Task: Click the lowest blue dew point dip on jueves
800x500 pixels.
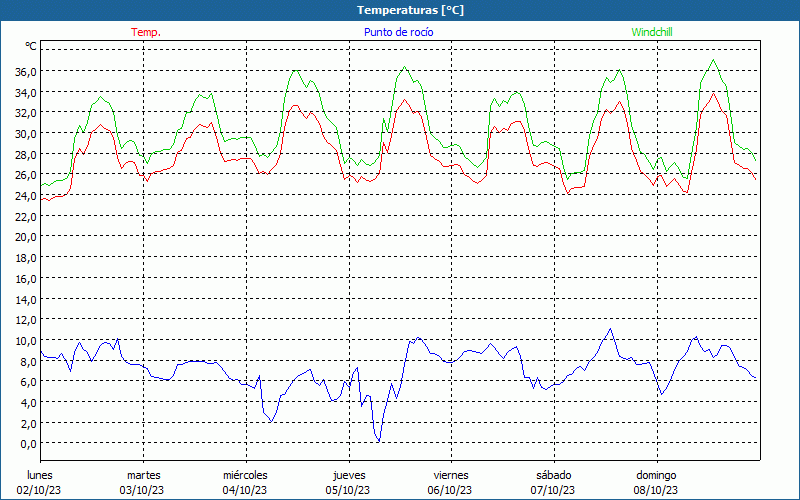Action: pos(379,441)
